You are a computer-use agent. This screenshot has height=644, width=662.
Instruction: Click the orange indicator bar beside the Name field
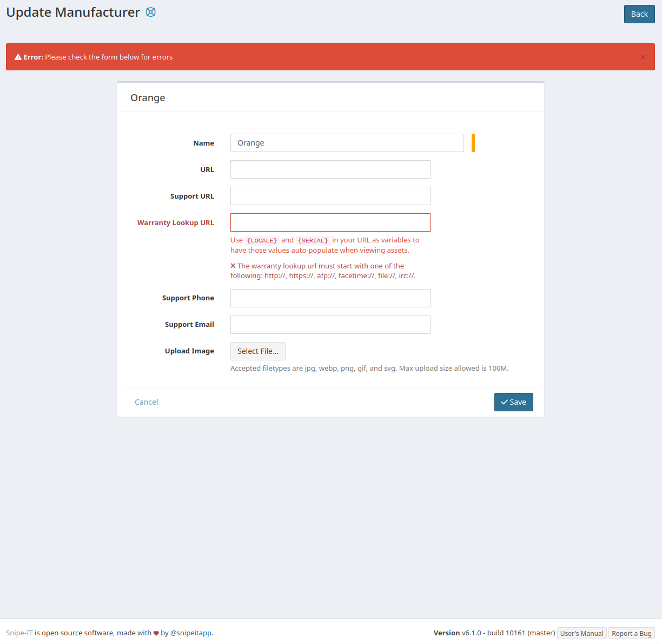click(473, 142)
